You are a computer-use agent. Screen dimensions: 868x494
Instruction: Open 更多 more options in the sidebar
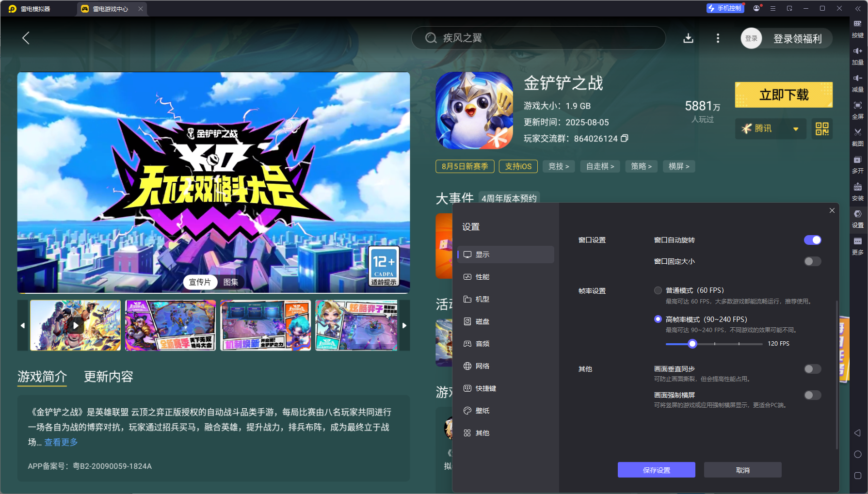click(857, 245)
